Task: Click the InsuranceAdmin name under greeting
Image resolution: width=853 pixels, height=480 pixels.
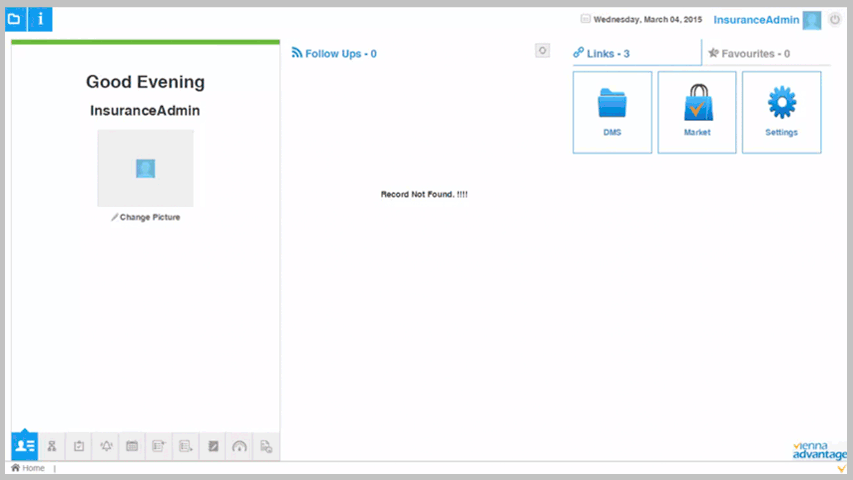Action: coord(145,110)
